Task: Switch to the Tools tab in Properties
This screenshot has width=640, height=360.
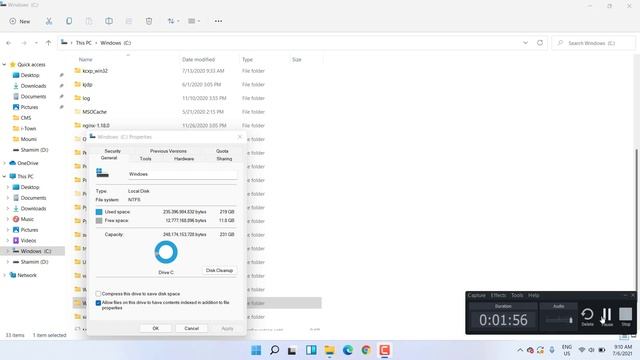Action: pyautogui.click(x=145, y=159)
